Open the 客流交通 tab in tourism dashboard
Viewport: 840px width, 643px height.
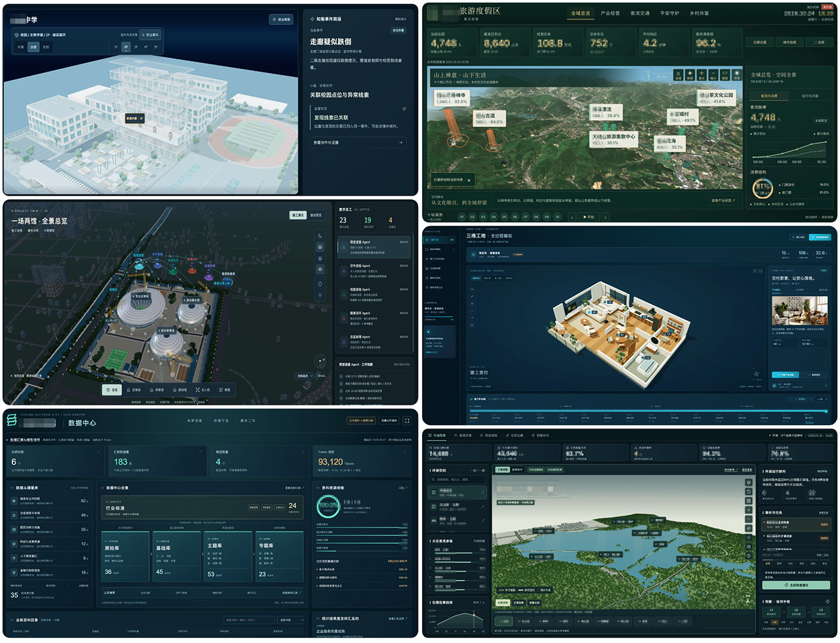(x=640, y=13)
